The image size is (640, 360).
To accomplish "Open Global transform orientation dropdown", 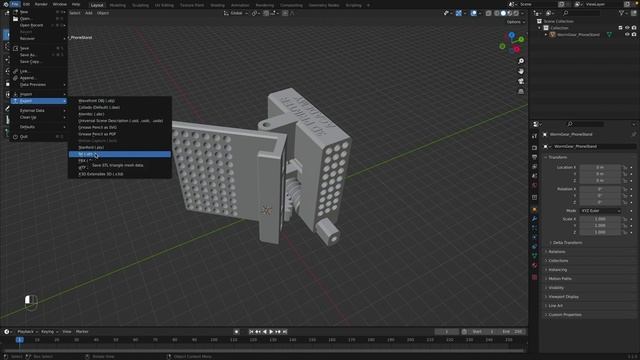I will click(x=235, y=13).
